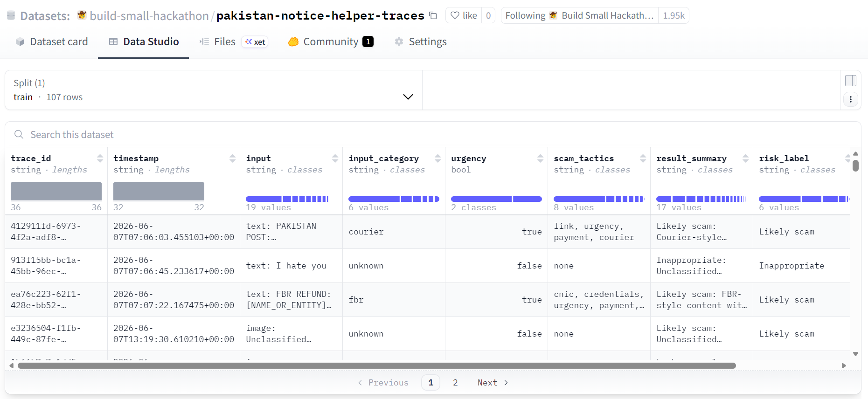Open pakistan-notice-helper-traces dataset link
This screenshot has height=399, width=868.
(320, 16)
